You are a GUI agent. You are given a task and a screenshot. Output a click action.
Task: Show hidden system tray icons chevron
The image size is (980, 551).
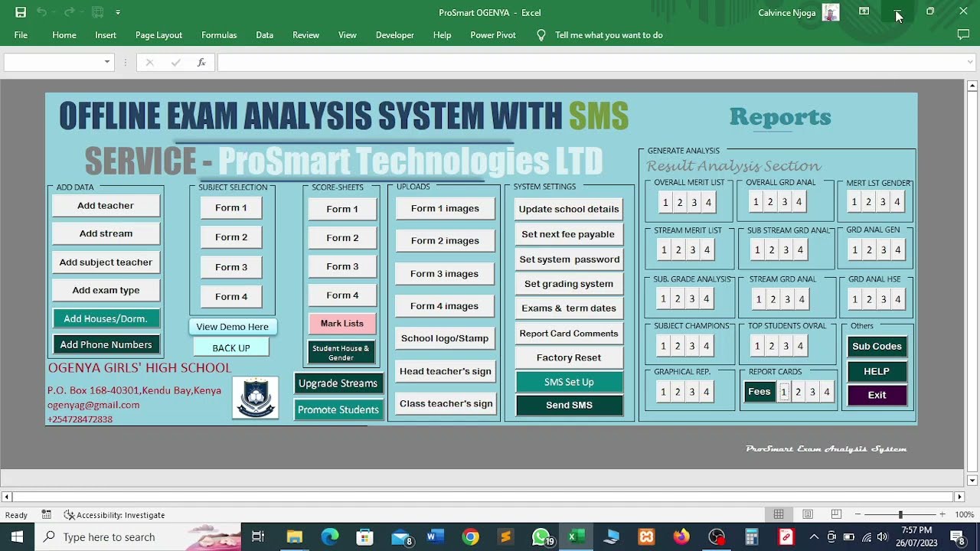(x=814, y=537)
